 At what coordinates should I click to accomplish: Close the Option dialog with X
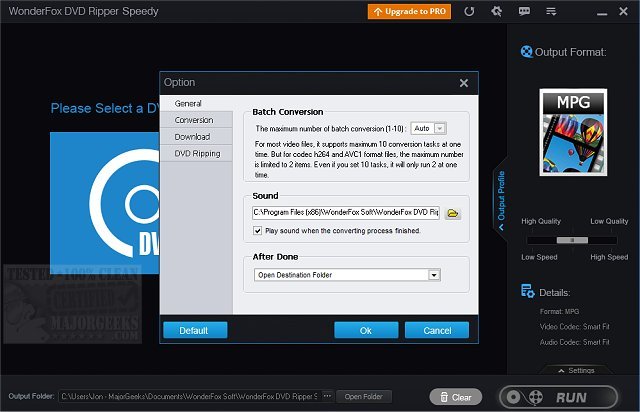click(x=464, y=83)
